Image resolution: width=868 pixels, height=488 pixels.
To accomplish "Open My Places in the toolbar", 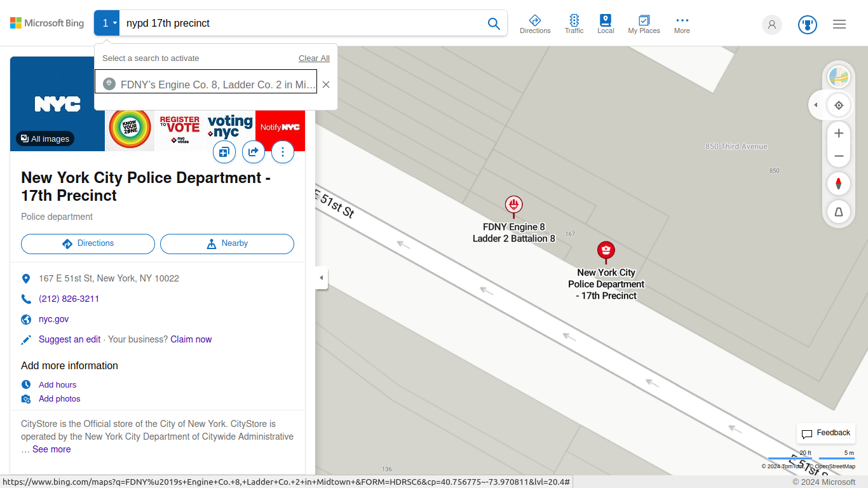I will pyautogui.click(x=644, y=24).
